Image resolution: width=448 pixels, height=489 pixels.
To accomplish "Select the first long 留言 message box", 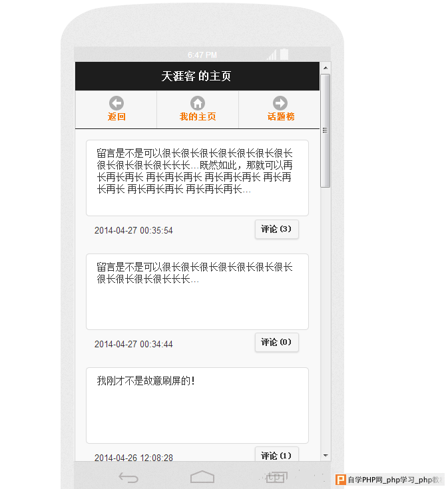I will point(197,178).
